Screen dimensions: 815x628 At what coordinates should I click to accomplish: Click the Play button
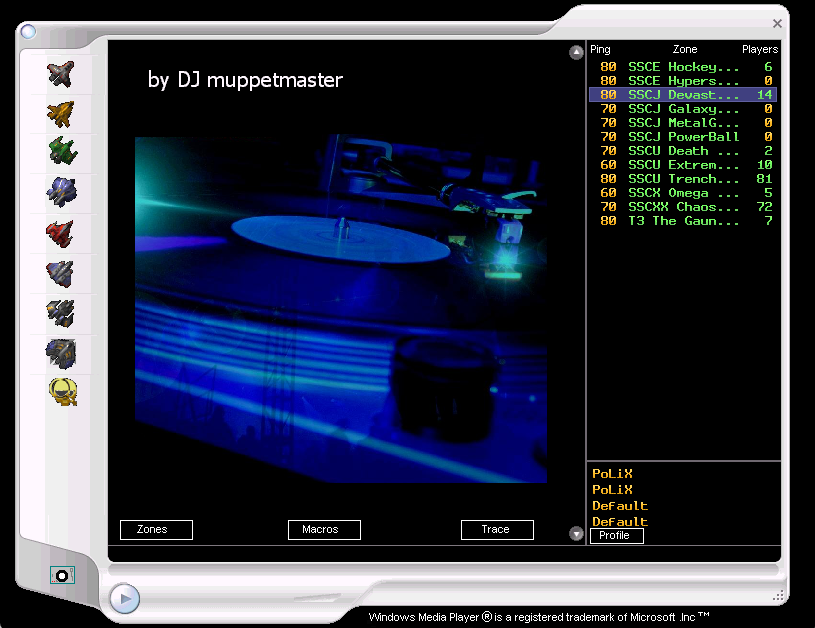(x=125, y=598)
